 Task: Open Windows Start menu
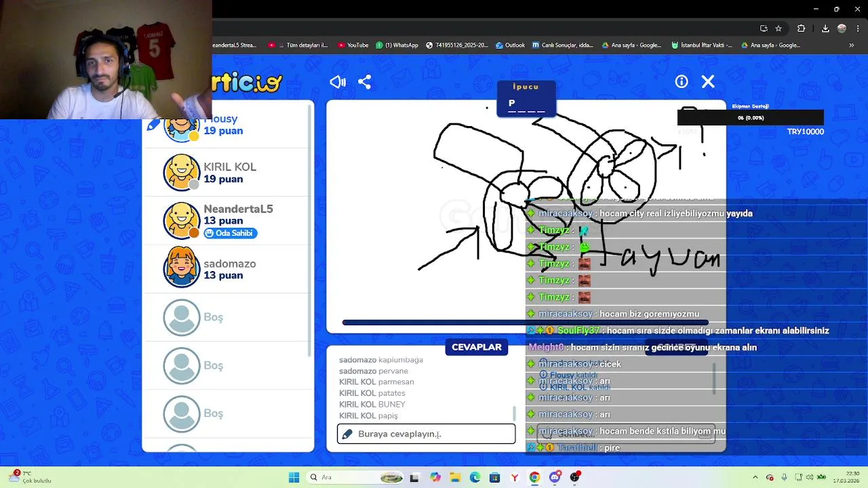coord(294,477)
